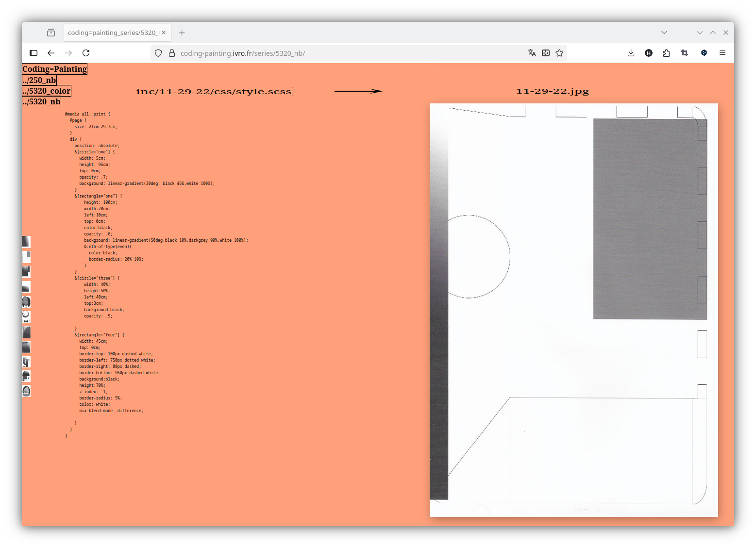The image size is (756, 548).
Task: Open a new tab with plus button
Action: tap(182, 33)
